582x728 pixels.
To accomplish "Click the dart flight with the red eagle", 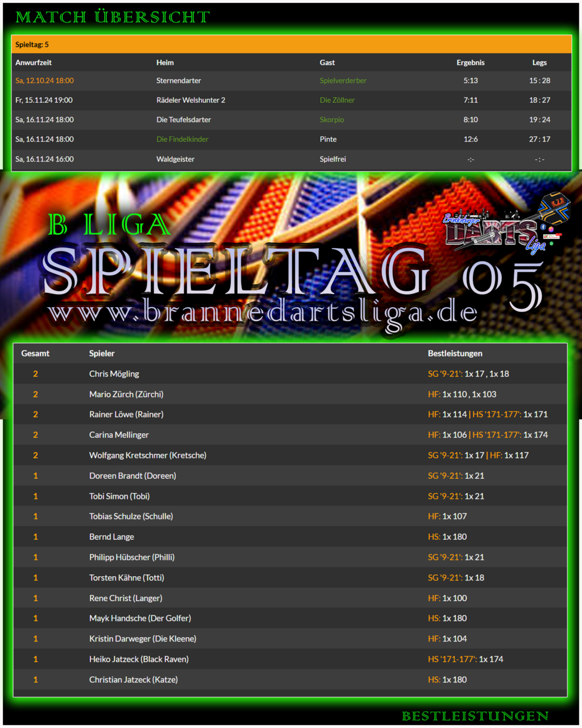I will coord(554,209).
